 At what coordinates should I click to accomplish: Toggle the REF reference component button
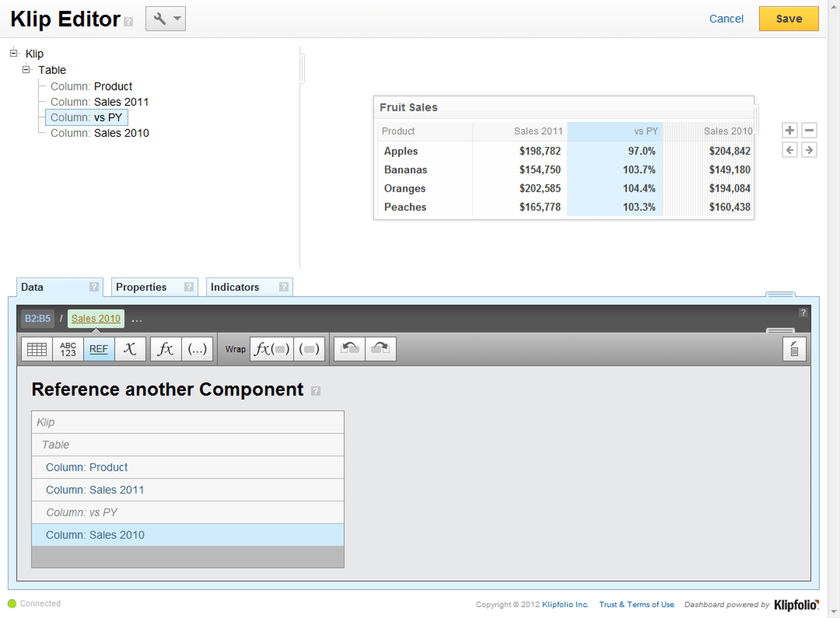98,349
